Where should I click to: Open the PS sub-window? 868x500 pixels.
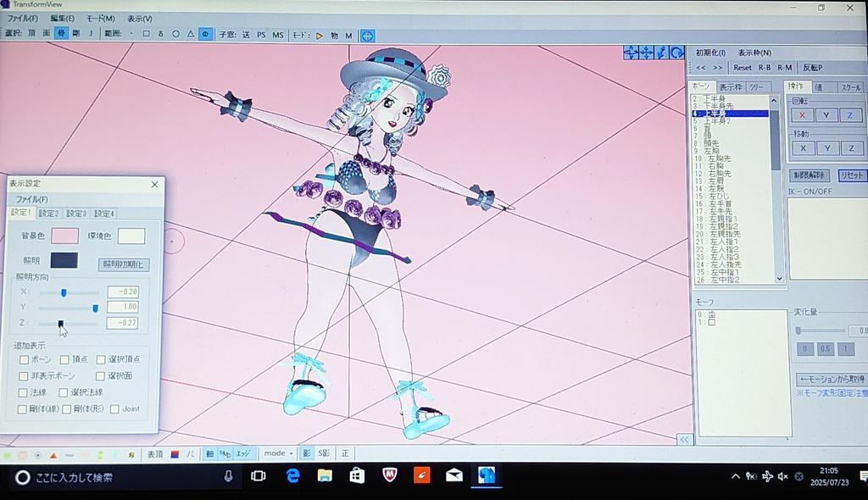click(261, 35)
